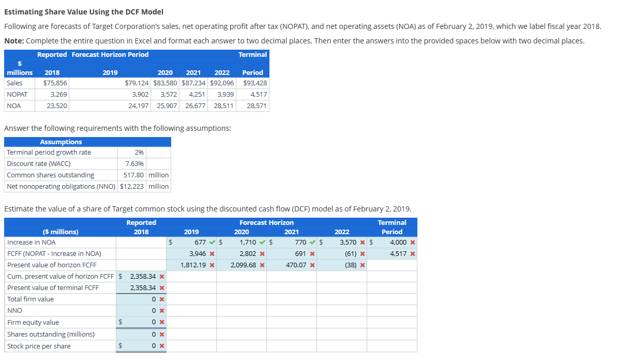Select the 2018 NOA value 23,520
Screen dimensions: 617x364
pos(57,106)
